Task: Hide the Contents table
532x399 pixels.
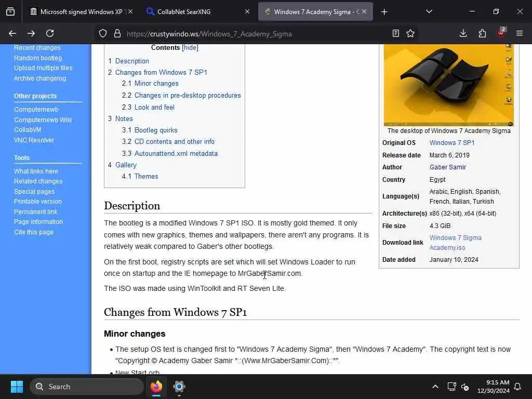Action: 190,47
